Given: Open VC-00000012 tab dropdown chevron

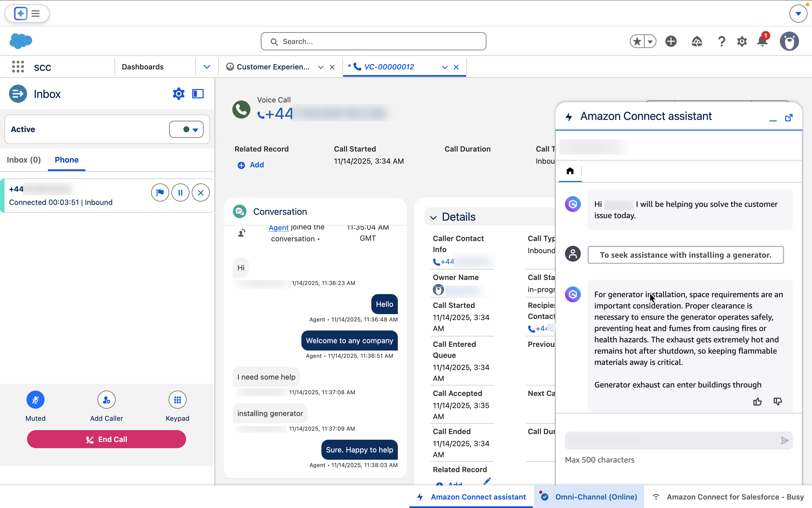Looking at the screenshot, I should pos(445,67).
